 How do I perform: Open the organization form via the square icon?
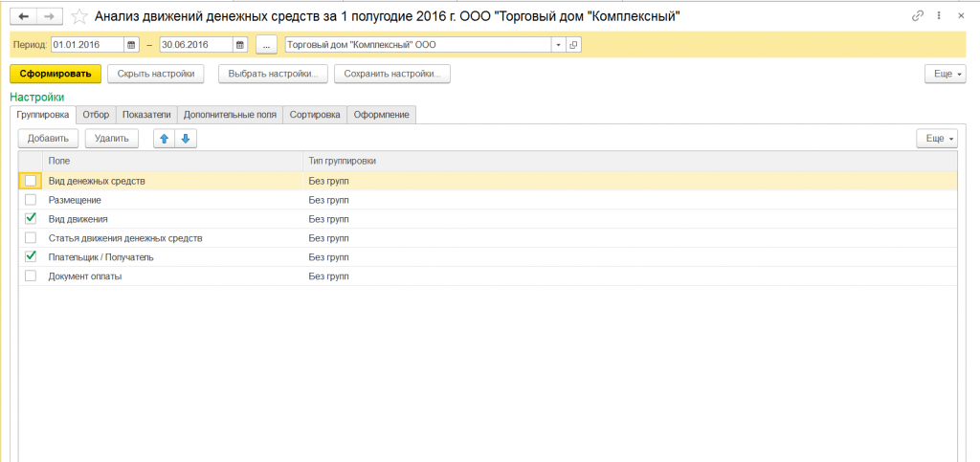(573, 45)
